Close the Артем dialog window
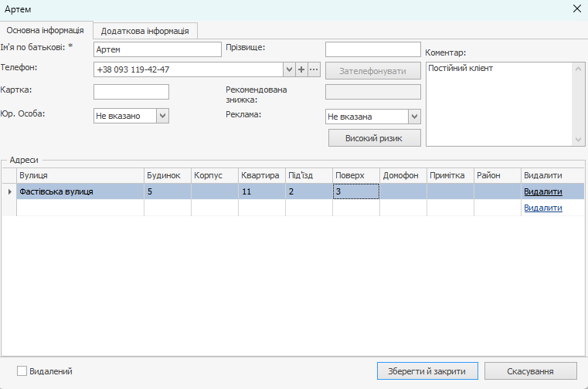This screenshot has width=588, height=389. click(x=576, y=8)
